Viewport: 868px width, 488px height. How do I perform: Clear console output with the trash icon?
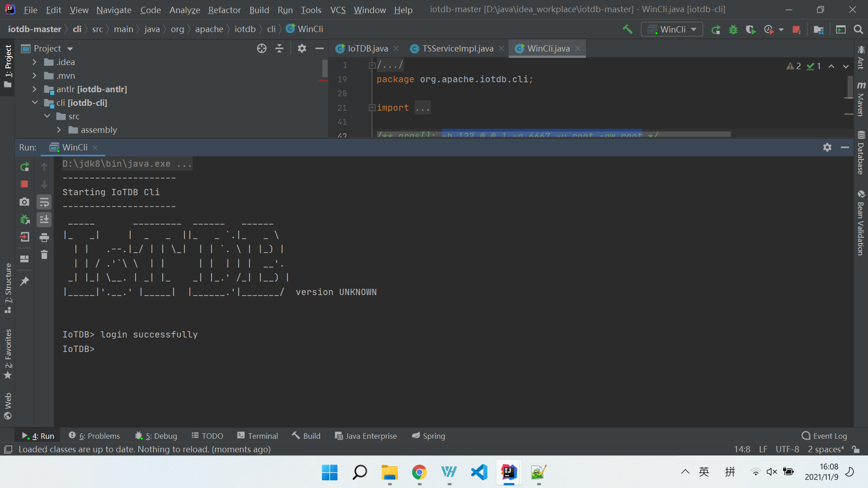point(44,254)
